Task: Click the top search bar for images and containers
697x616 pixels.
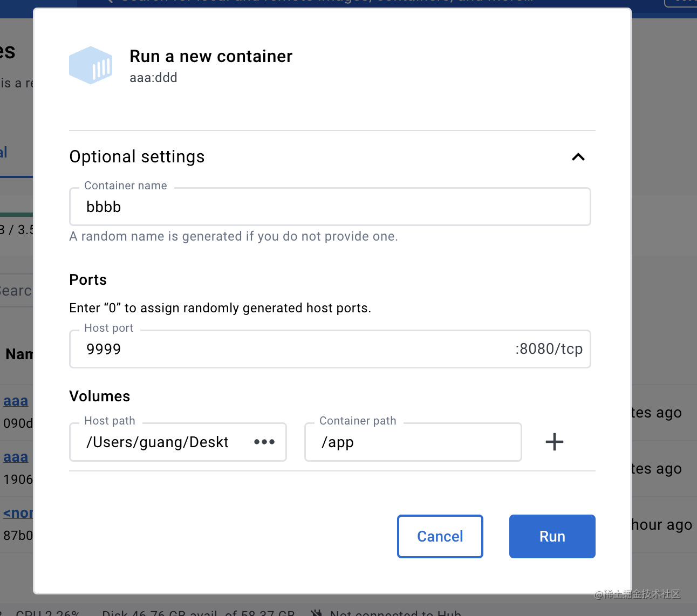Action: click(x=324, y=2)
